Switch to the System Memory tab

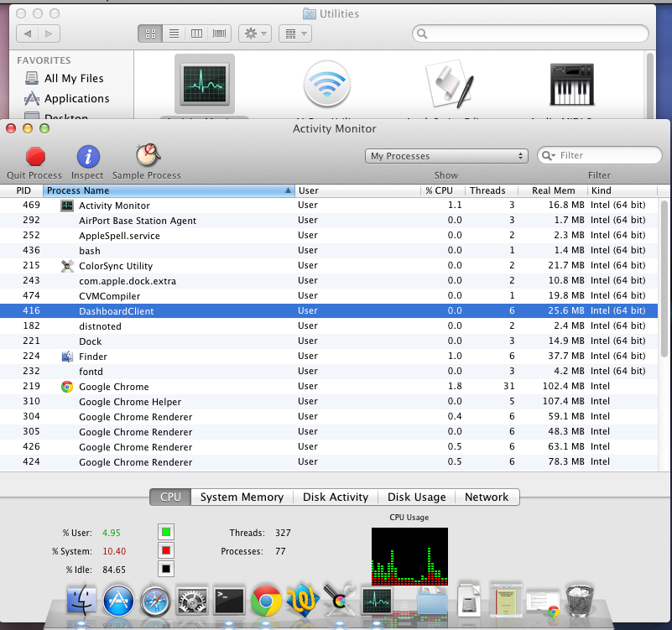tap(242, 497)
